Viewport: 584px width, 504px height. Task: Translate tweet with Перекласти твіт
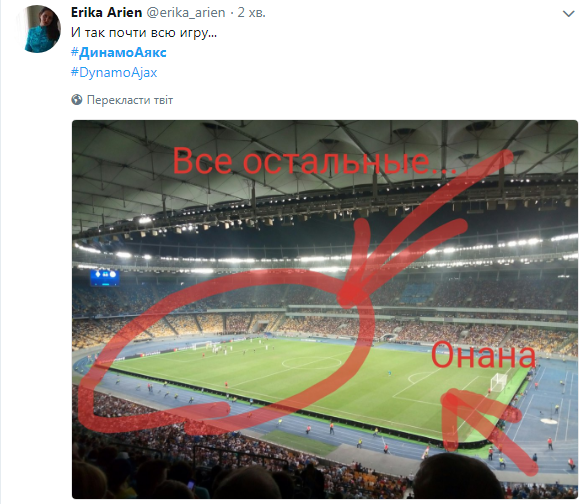(130, 100)
